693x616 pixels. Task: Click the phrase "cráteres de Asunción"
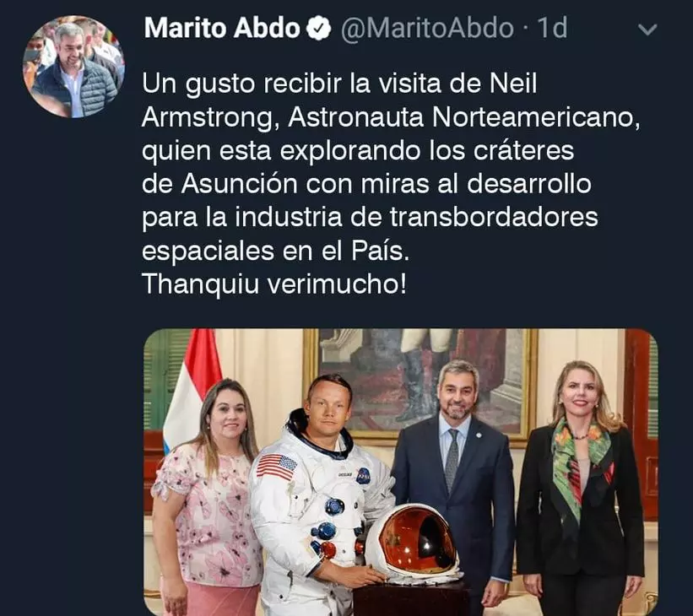pyautogui.click(x=358, y=167)
